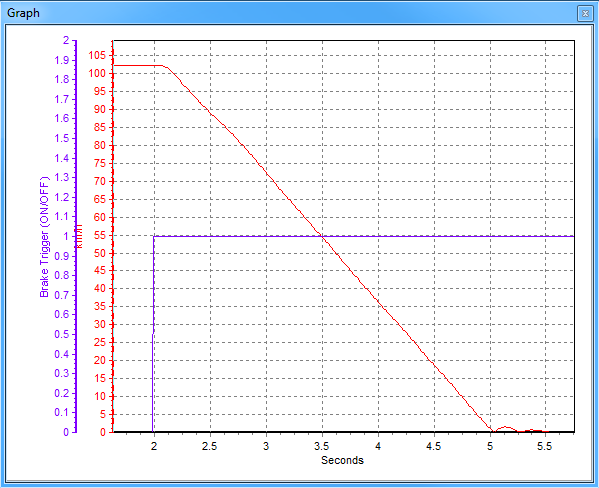The image size is (599, 488).
Task: Click the purple 0.5 axis value
Action: point(62,334)
